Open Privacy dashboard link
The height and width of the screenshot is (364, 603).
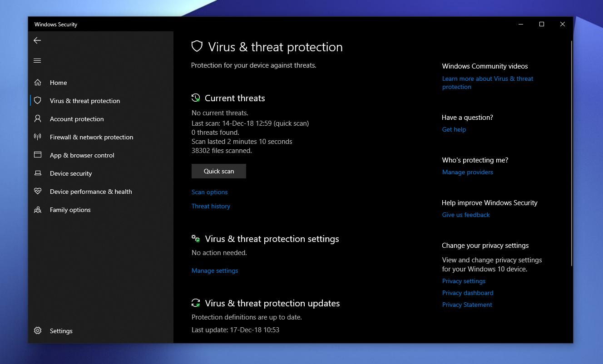(x=468, y=293)
